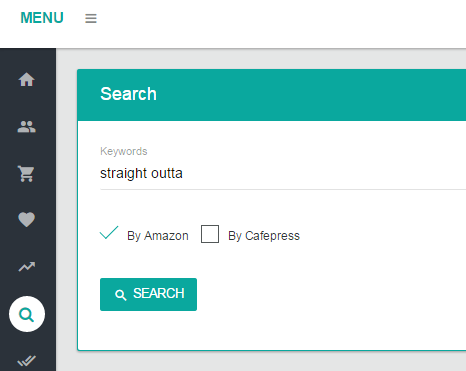Click the By Amazon label text

(158, 236)
